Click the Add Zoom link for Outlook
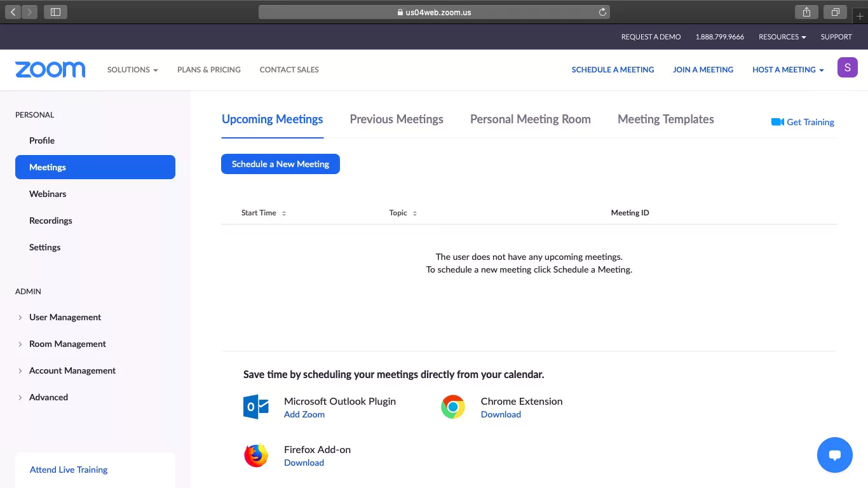This screenshot has height=488, width=868. coord(304,414)
